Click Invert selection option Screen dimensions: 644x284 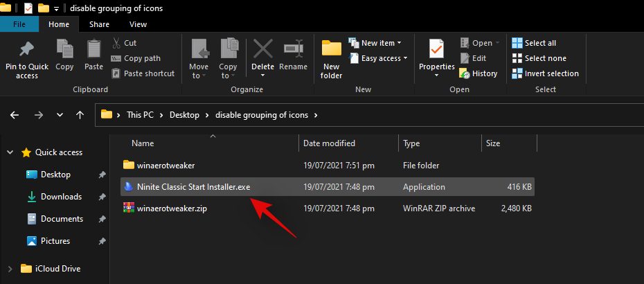point(545,73)
